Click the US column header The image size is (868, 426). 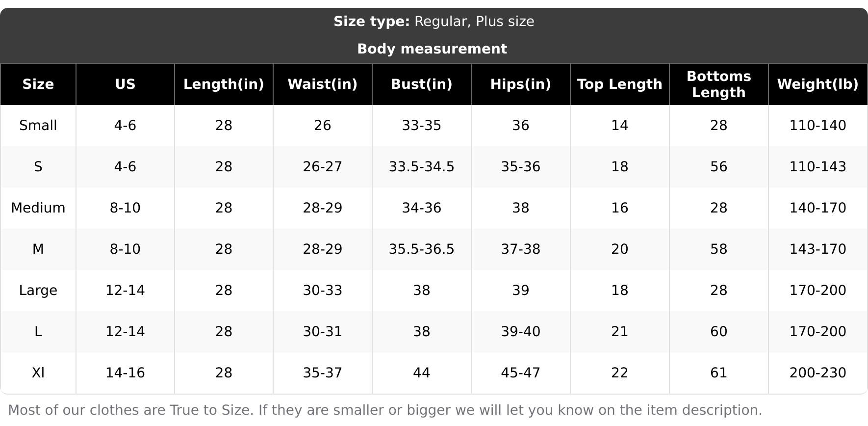click(x=125, y=84)
